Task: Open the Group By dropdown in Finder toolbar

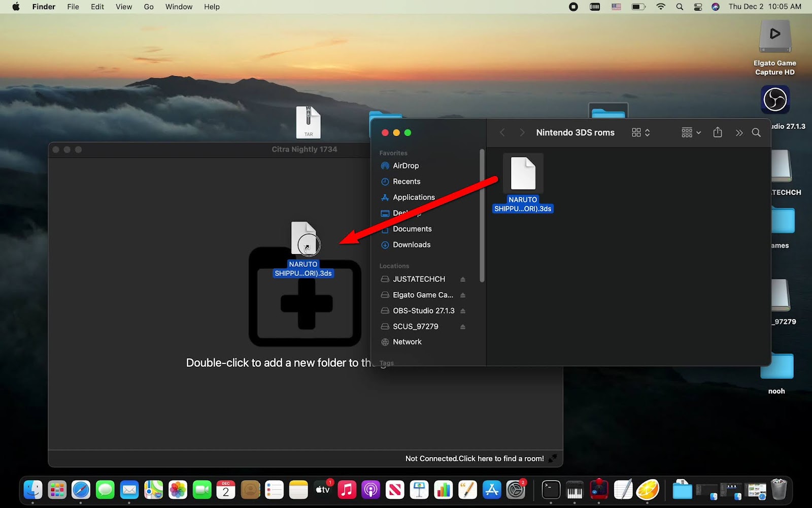Action: point(691,133)
